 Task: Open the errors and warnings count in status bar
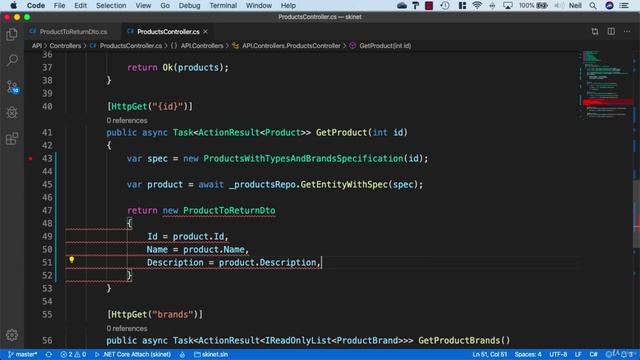tap(73, 354)
